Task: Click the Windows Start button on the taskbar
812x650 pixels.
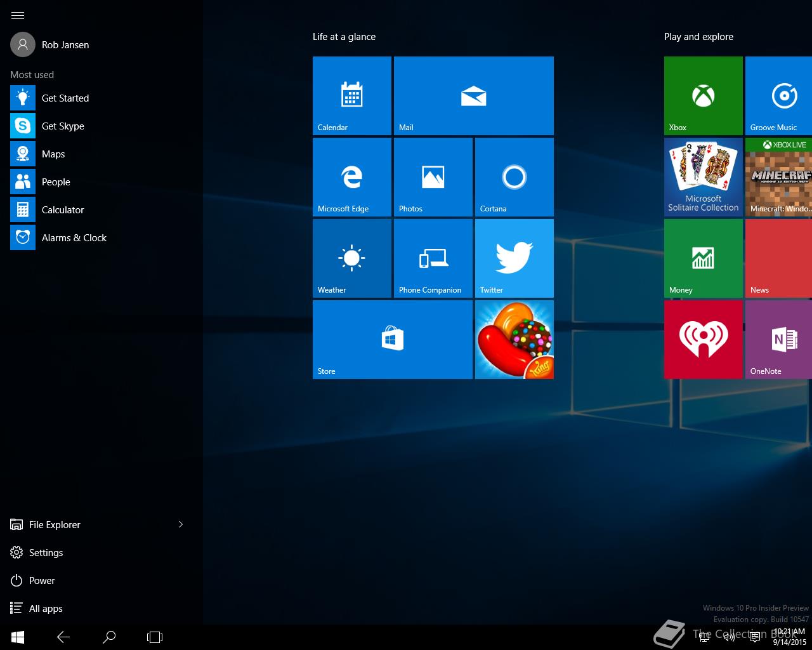Action: point(18,637)
